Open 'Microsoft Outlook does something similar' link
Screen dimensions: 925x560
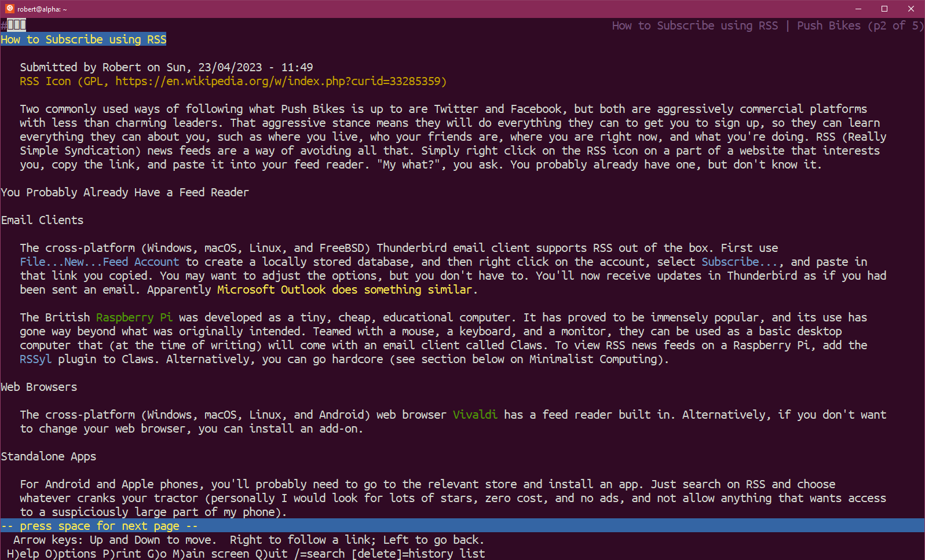345,290
